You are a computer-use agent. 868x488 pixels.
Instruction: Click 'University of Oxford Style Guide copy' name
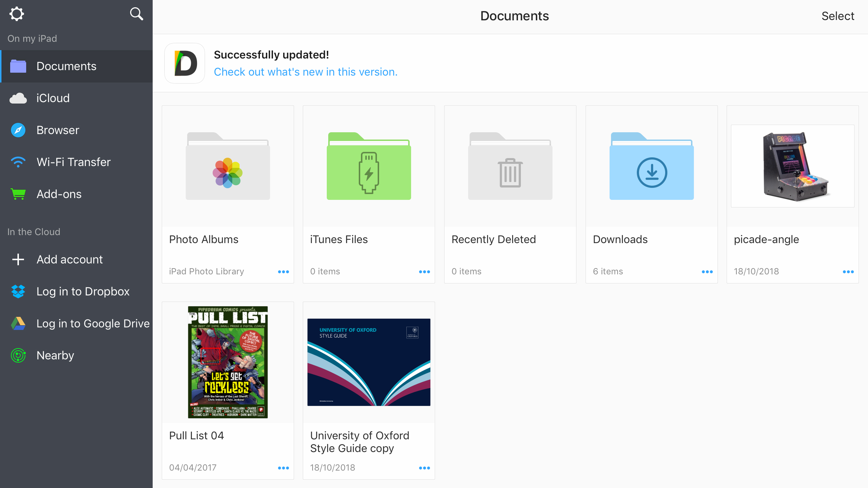coord(360,442)
